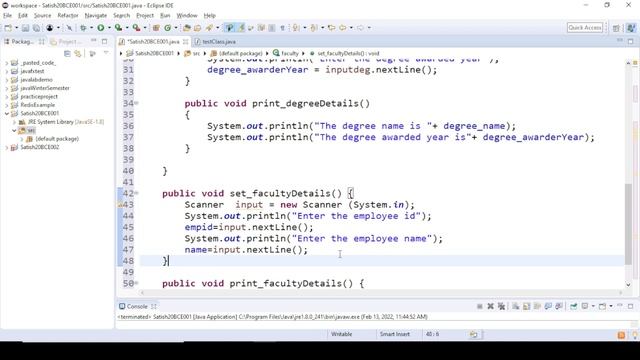Click New Java Class icon
The image size is (640, 360).
coord(167,28)
